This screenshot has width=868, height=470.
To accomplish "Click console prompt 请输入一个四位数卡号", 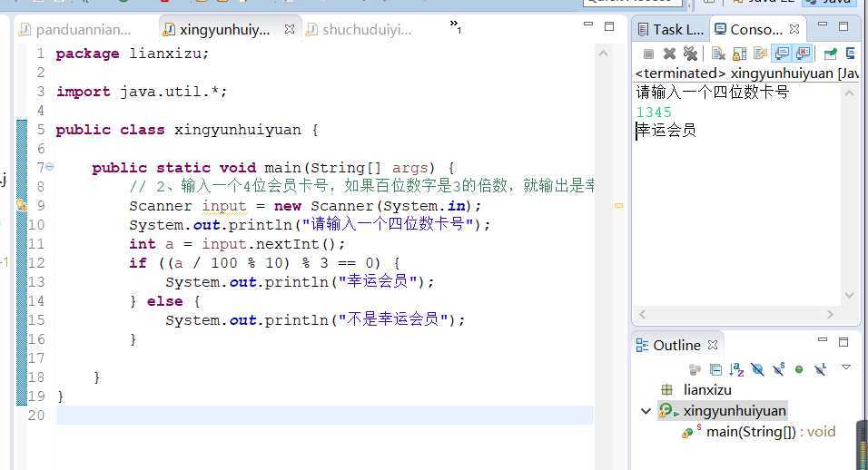I will click(713, 92).
